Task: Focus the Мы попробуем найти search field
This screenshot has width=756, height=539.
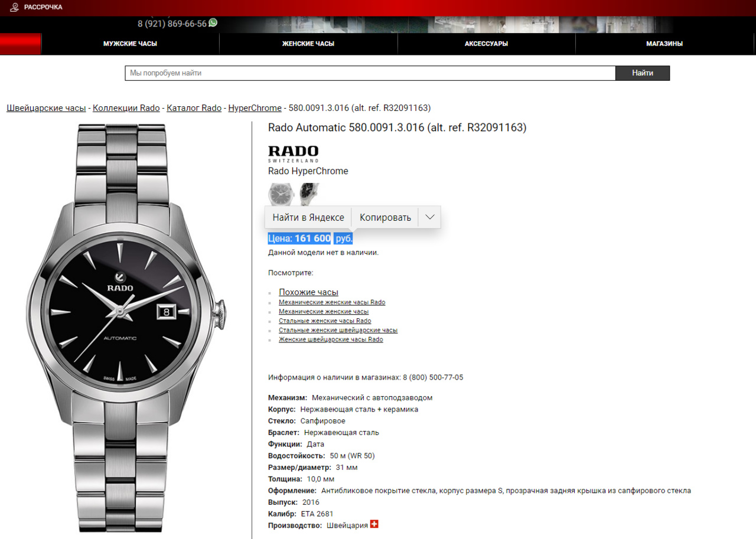Action: click(x=370, y=73)
